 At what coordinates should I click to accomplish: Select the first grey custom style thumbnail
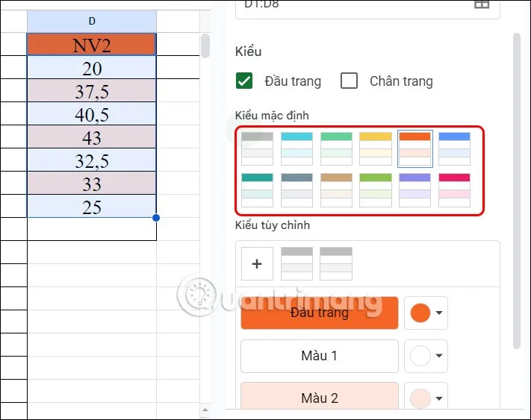[x=296, y=264]
